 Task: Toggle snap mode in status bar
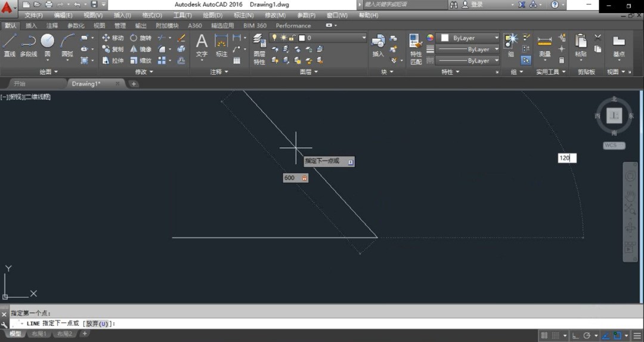[x=555, y=335]
